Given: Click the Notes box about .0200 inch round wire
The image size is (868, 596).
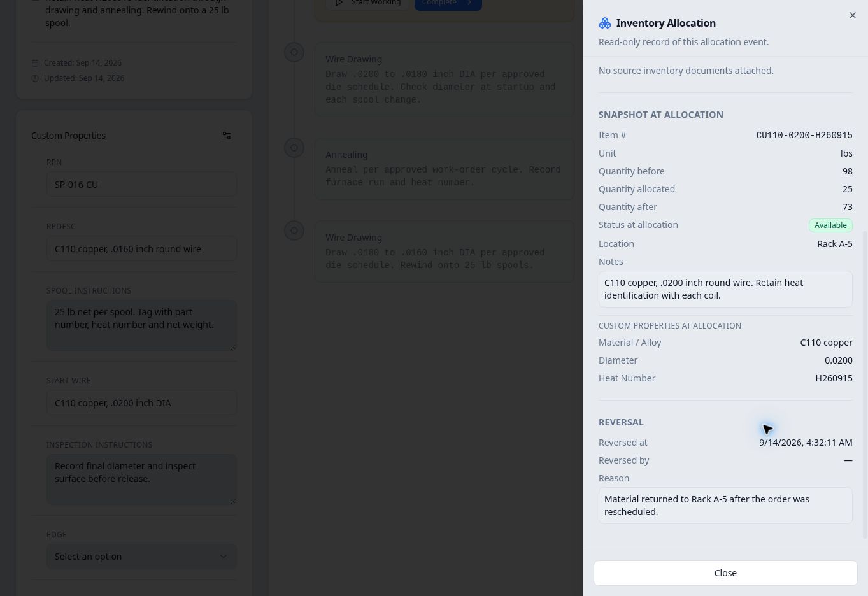Looking at the screenshot, I should pos(725,289).
